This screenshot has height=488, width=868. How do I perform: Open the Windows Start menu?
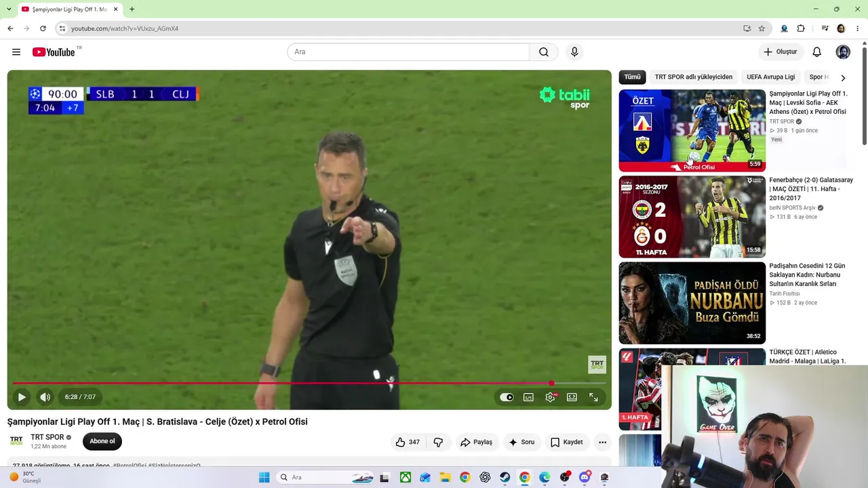(264, 478)
